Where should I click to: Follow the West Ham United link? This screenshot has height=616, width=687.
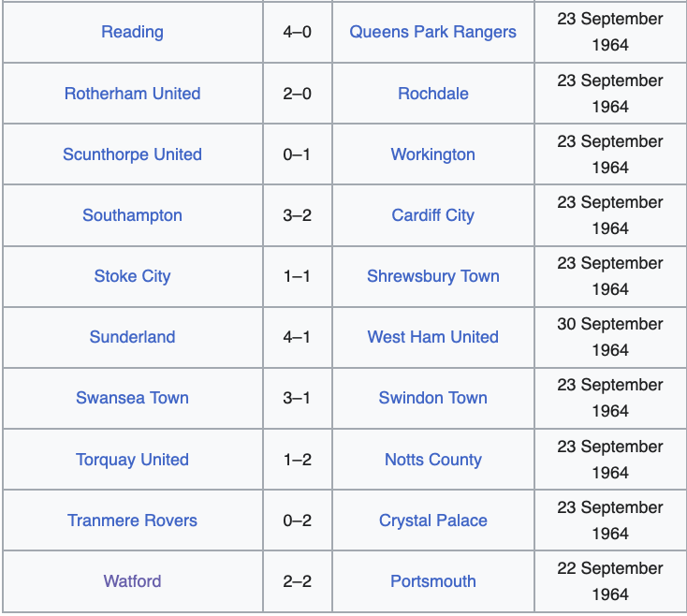[432, 337]
